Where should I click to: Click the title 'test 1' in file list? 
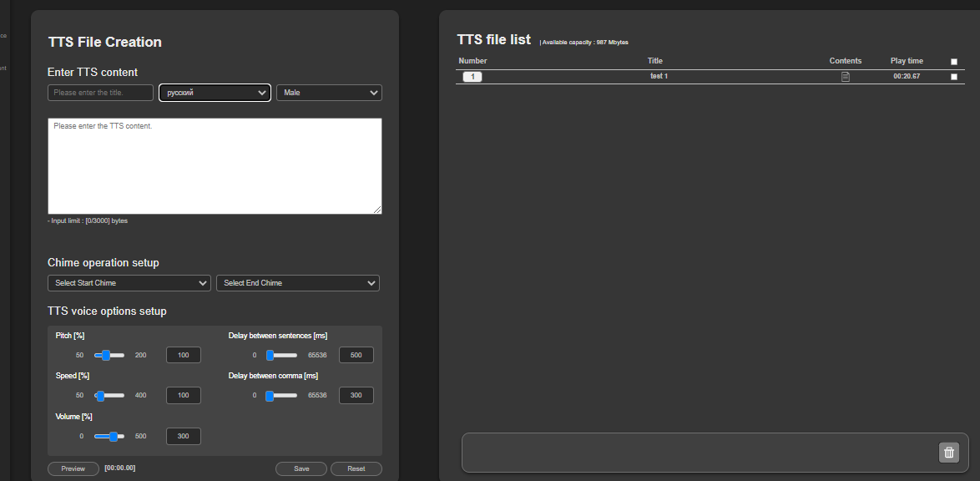[659, 76]
